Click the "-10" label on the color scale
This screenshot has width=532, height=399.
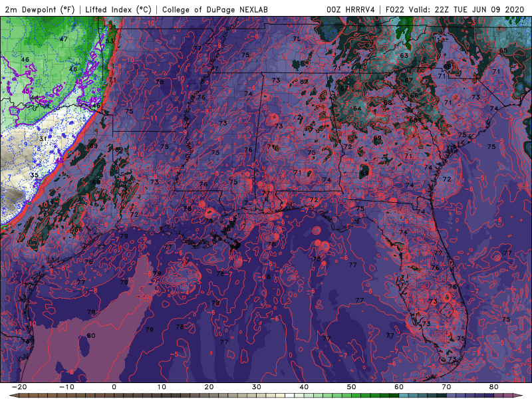click(66, 387)
